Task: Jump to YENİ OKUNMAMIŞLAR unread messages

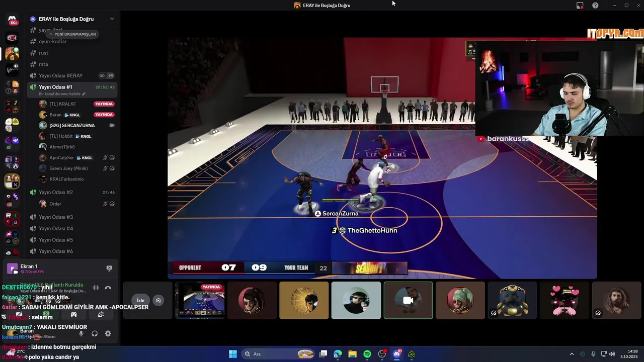Action: click(x=72, y=34)
